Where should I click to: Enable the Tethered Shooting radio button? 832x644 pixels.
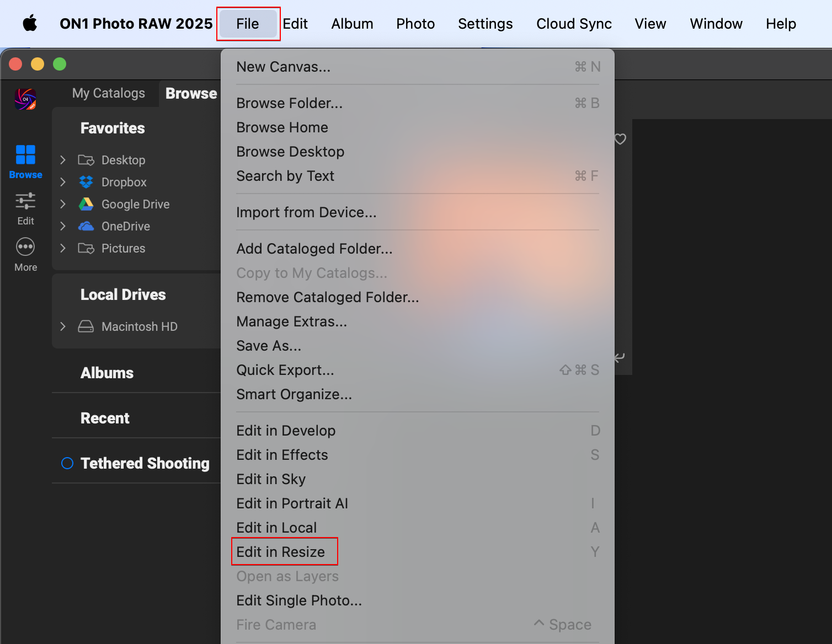(67, 463)
